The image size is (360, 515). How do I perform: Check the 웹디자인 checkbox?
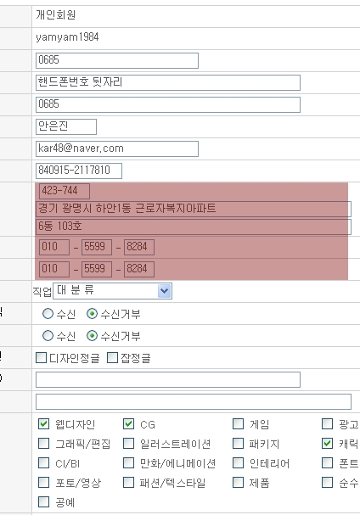[x=44, y=424]
